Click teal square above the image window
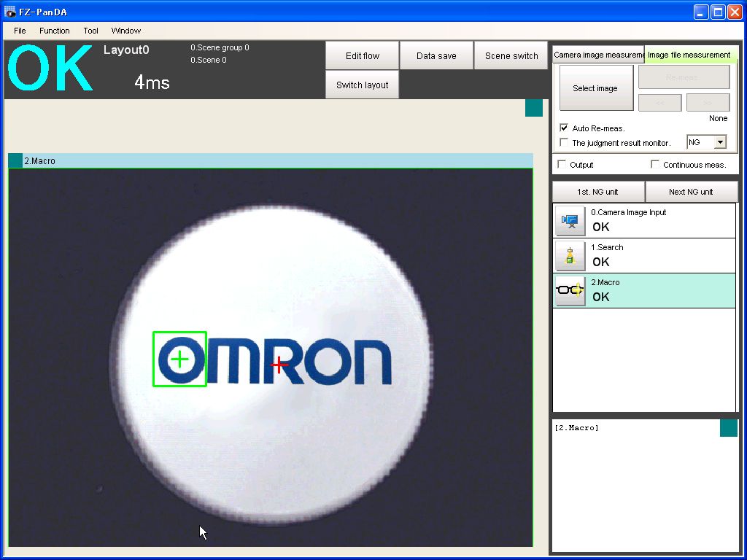747x560 pixels. (x=534, y=108)
